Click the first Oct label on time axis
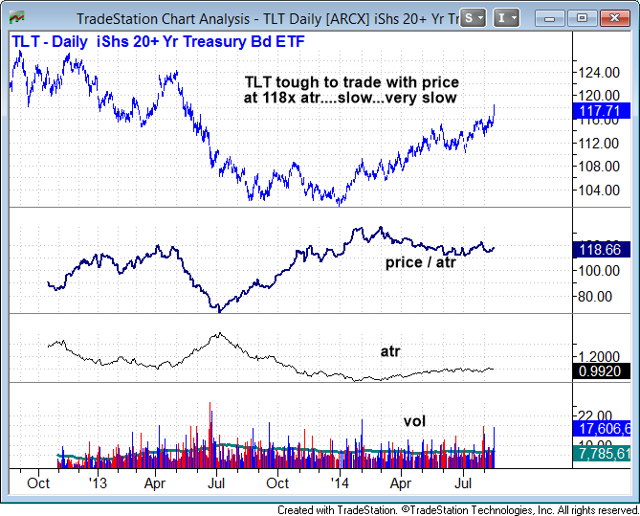 click(38, 483)
